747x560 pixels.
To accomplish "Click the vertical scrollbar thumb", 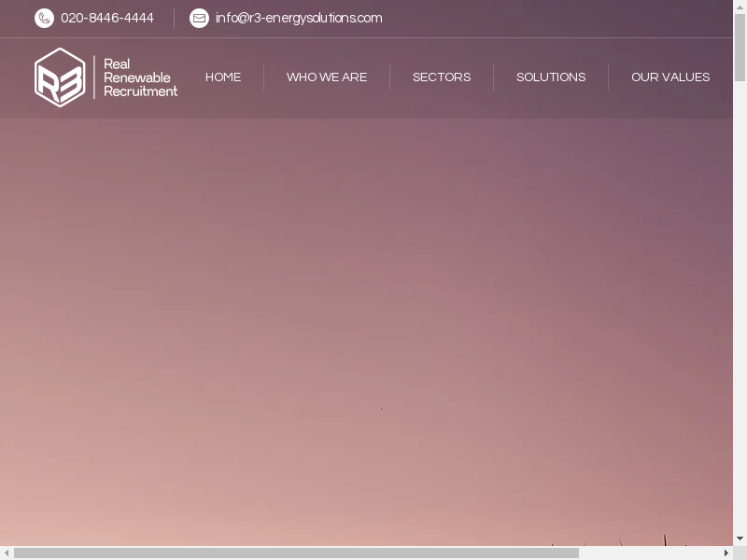I will (x=740, y=47).
